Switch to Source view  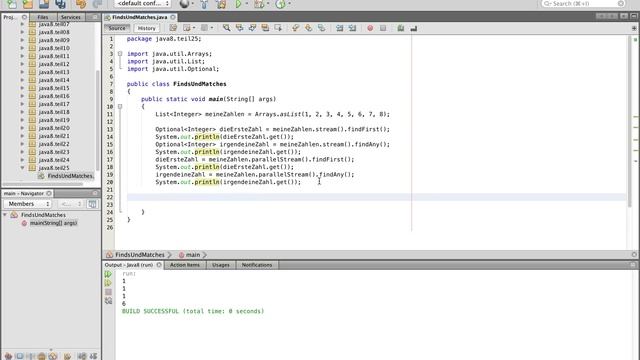point(117,28)
